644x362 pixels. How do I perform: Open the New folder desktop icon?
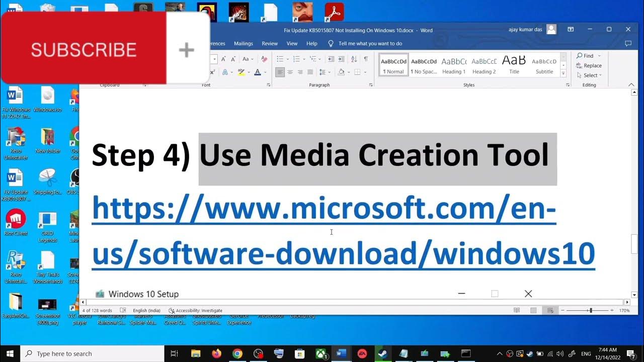point(48,140)
